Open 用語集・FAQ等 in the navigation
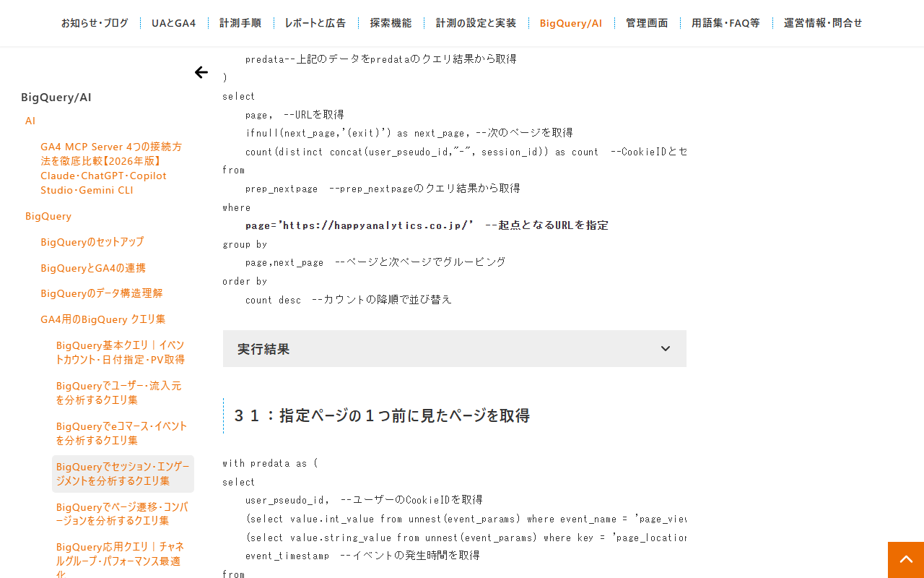The image size is (924, 578). coord(725,23)
